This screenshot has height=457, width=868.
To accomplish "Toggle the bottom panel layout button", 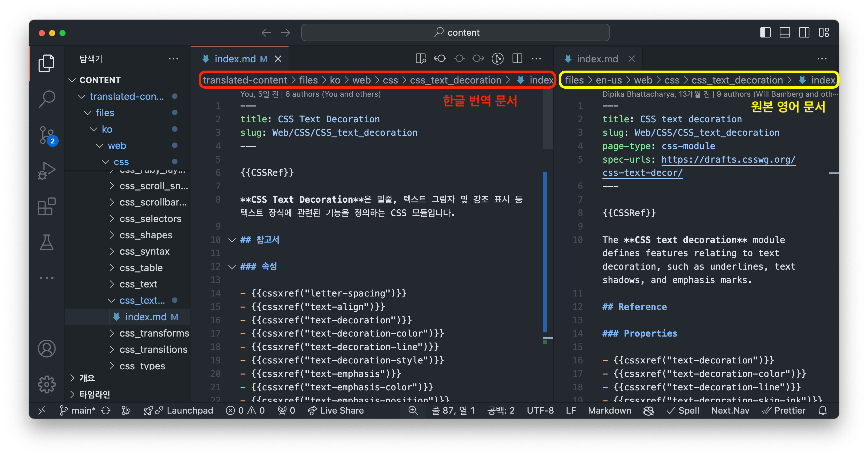I will (785, 33).
